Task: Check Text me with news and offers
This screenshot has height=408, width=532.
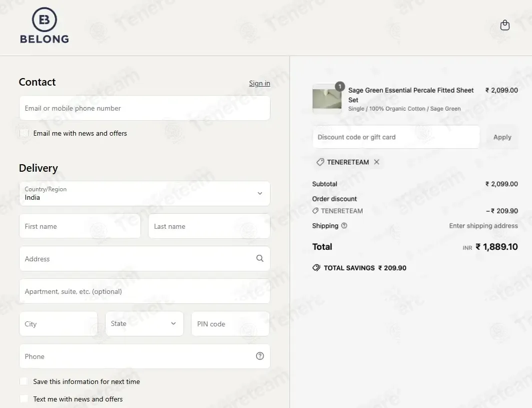Action: point(24,399)
